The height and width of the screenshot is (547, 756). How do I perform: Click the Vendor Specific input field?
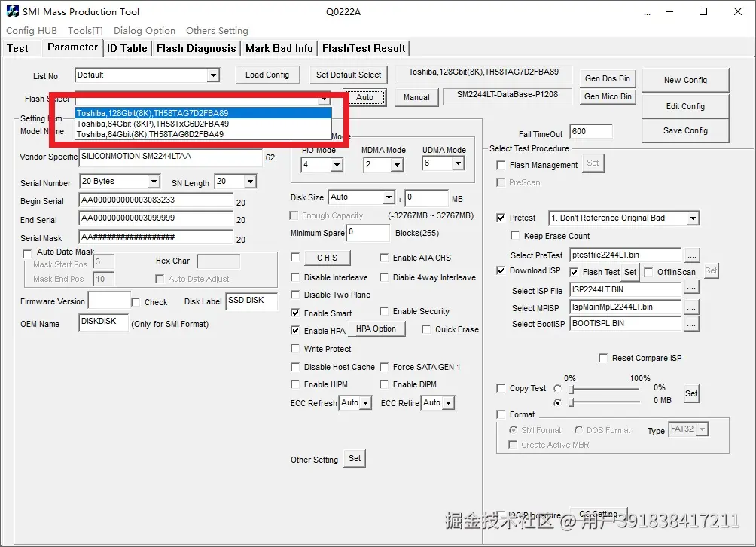pyautogui.click(x=171, y=157)
